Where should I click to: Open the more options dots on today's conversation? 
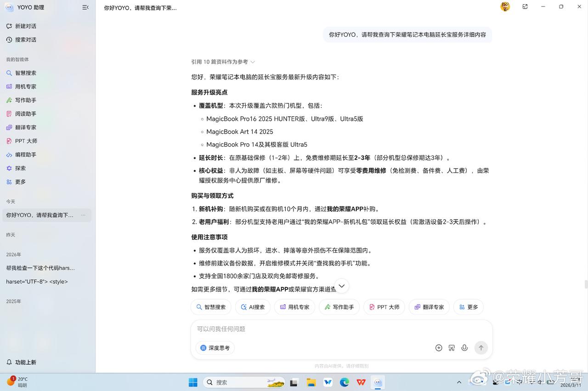83,215
